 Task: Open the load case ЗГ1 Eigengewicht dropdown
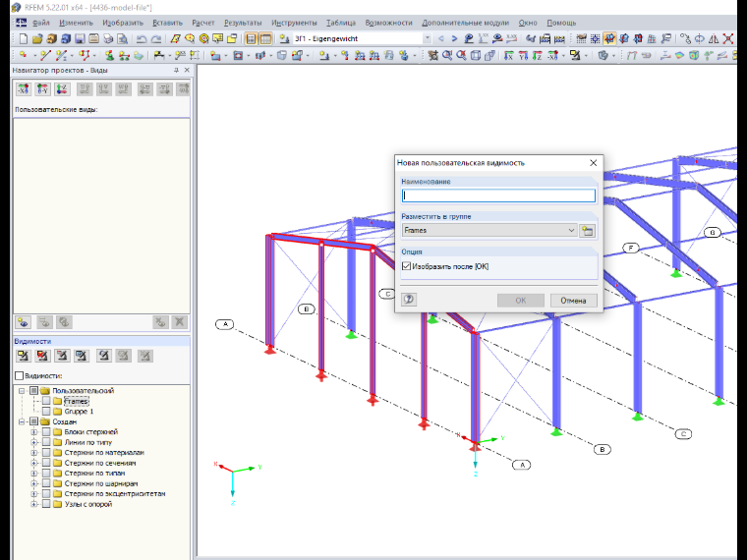(362, 39)
